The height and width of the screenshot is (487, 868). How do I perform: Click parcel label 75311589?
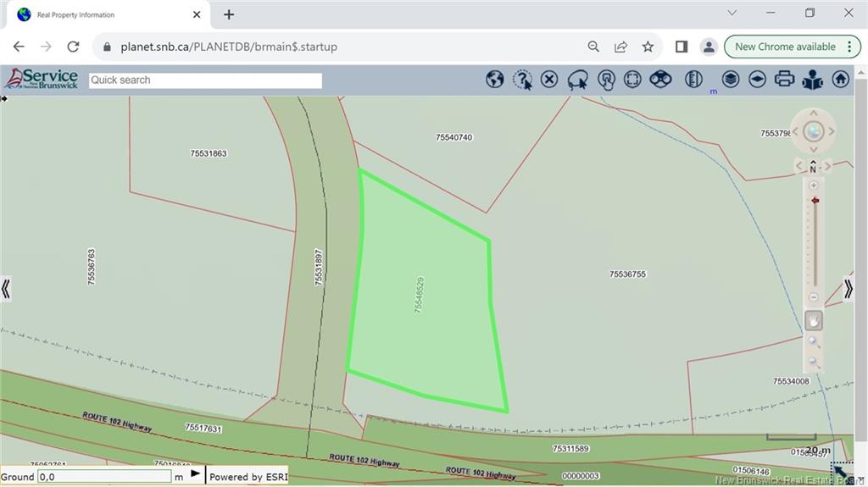pos(570,448)
